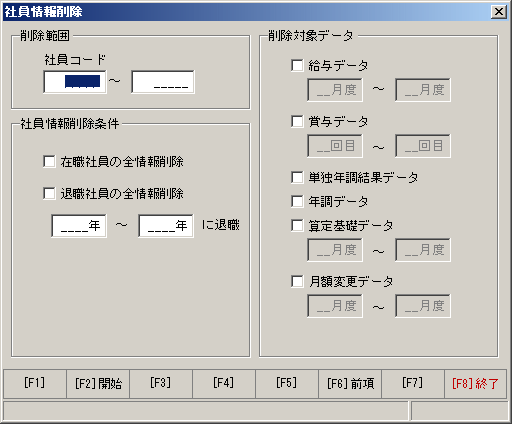The width and height of the screenshot is (512, 424).
Task: Click 賞与データ end 回目 field
Action: click(423, 146)
